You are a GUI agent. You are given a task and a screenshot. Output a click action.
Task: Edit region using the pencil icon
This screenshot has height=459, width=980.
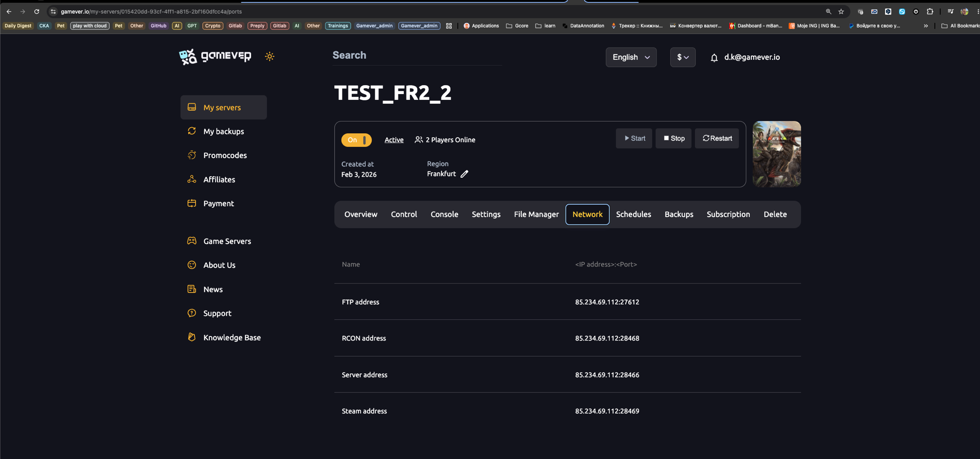click(464, 174)
